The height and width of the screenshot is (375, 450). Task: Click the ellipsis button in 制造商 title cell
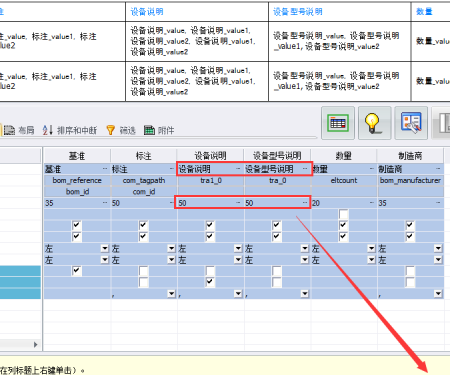point(439,169)
